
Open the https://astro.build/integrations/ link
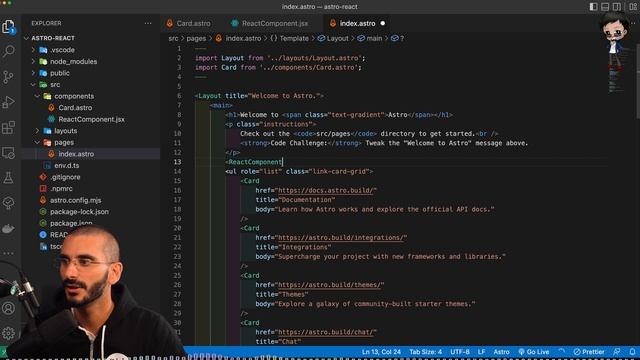click(x=341, y=238)
